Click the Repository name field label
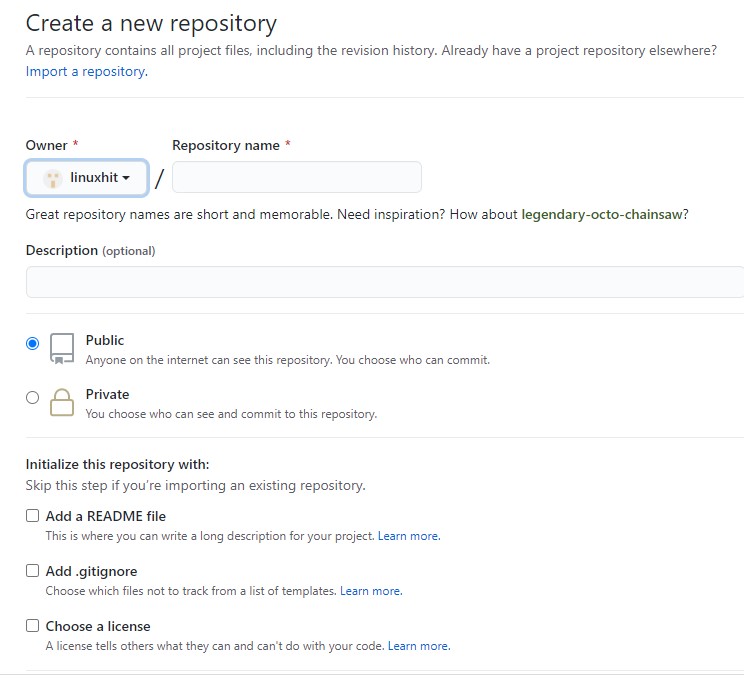 point(226,145)
